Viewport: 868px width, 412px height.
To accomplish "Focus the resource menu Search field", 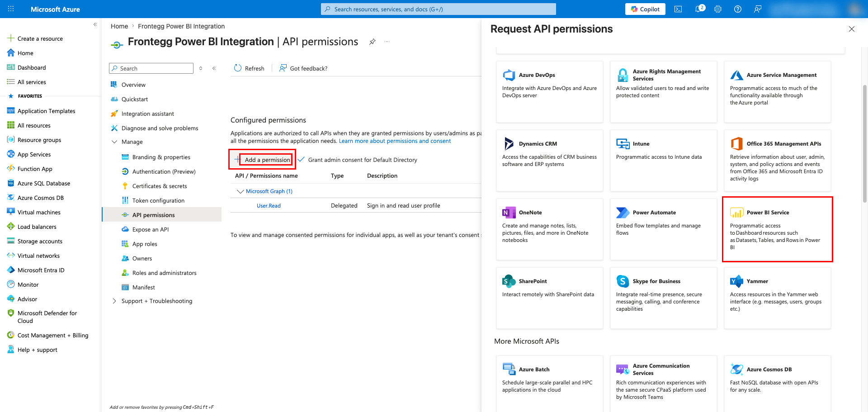I will 151,68.
